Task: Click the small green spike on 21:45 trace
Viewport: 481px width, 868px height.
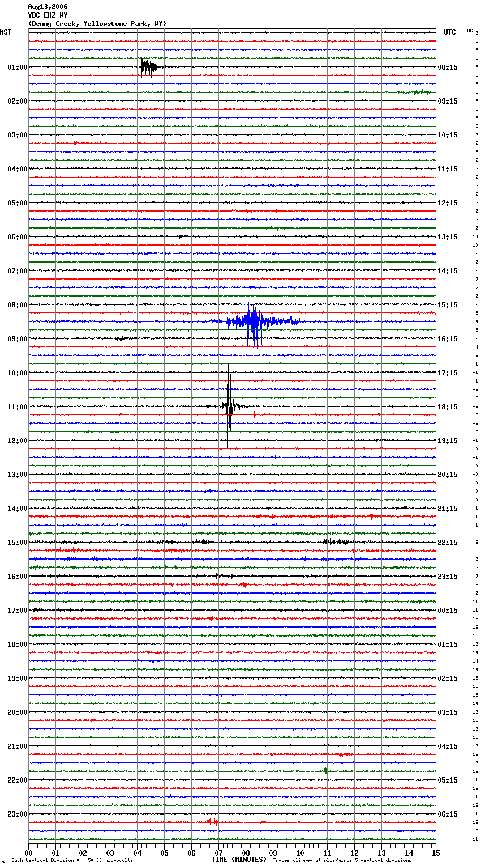Action: [326, 771]
